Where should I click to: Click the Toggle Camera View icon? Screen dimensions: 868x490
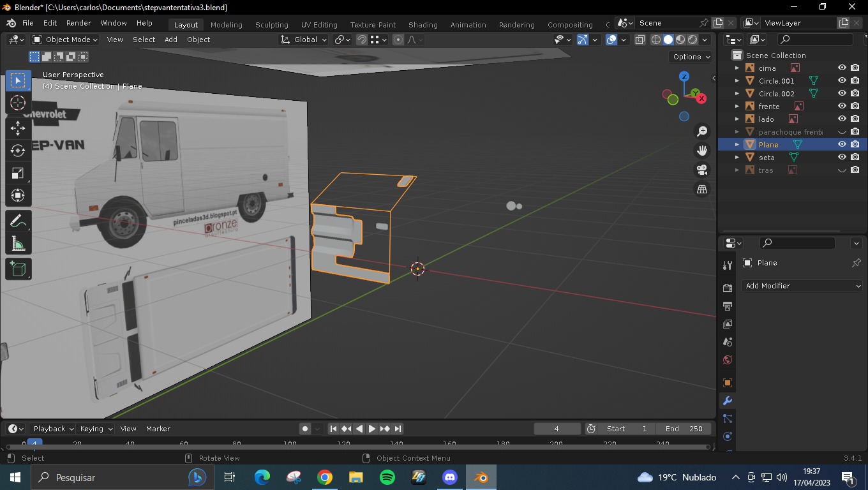click(x=702, y=170)
